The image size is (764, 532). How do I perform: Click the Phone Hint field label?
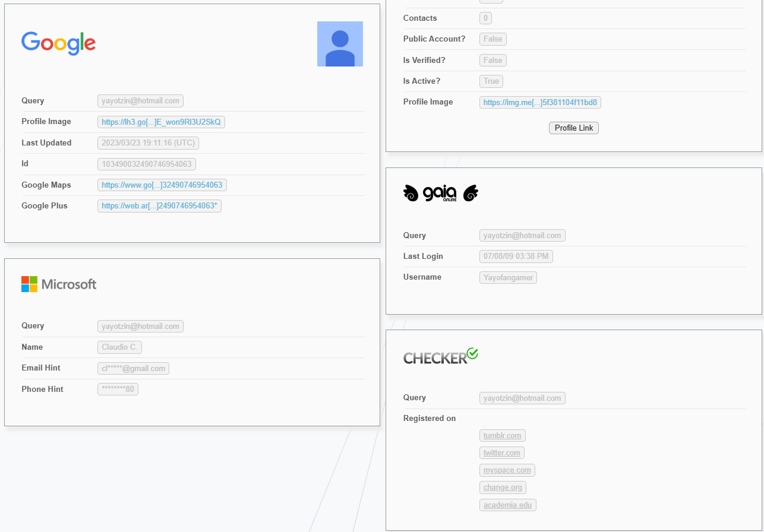pyautogui.click(x=42, y=389)
